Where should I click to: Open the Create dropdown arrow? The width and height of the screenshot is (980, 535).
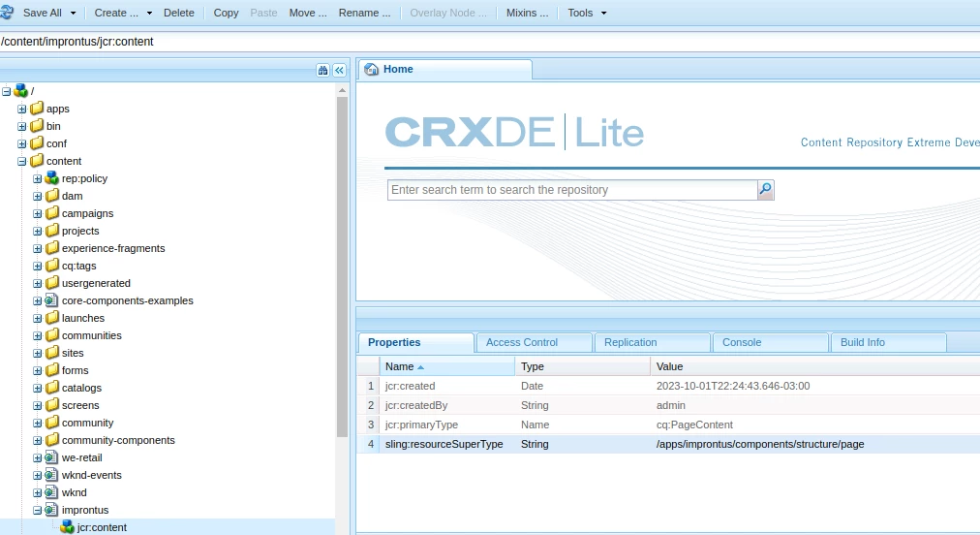149,14
